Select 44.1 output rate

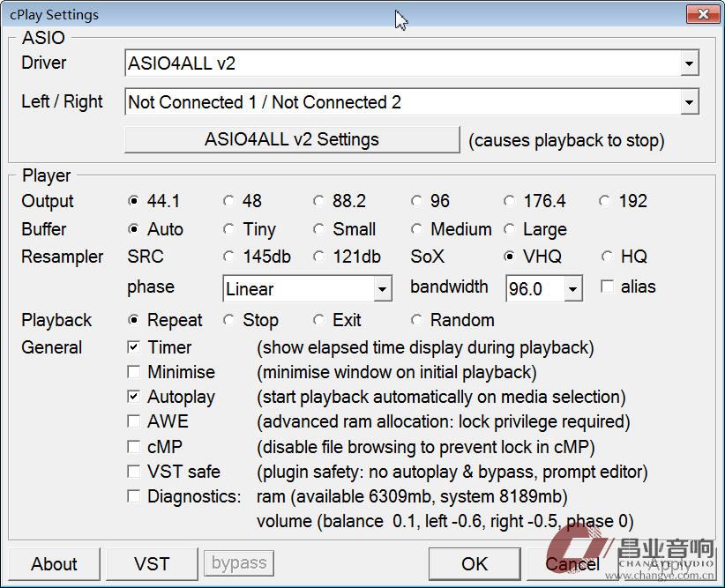coord(134,201)
